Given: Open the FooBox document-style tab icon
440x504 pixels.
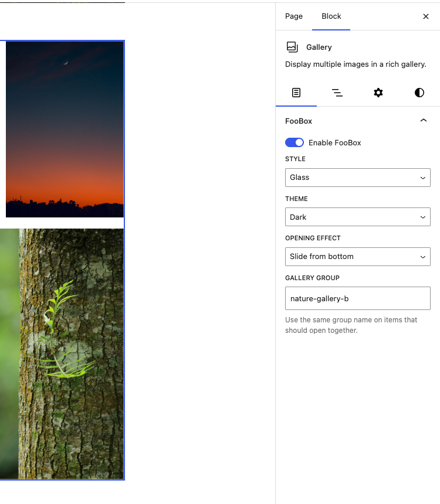Looking at the screenshot, I should pyautogui.click(x=296, y=93).
